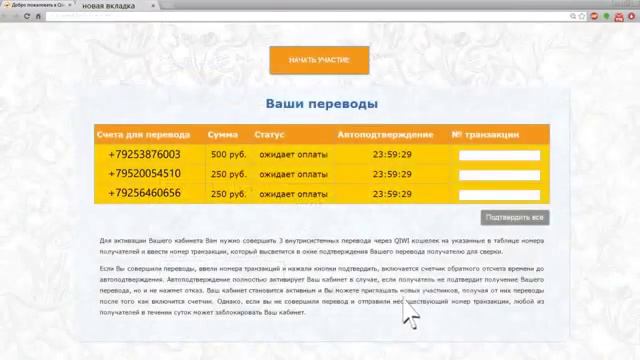This screenshot has height=360, width=640.
Task: Click the 'Подтвердить все' button
Action: [x=515, y=218]
